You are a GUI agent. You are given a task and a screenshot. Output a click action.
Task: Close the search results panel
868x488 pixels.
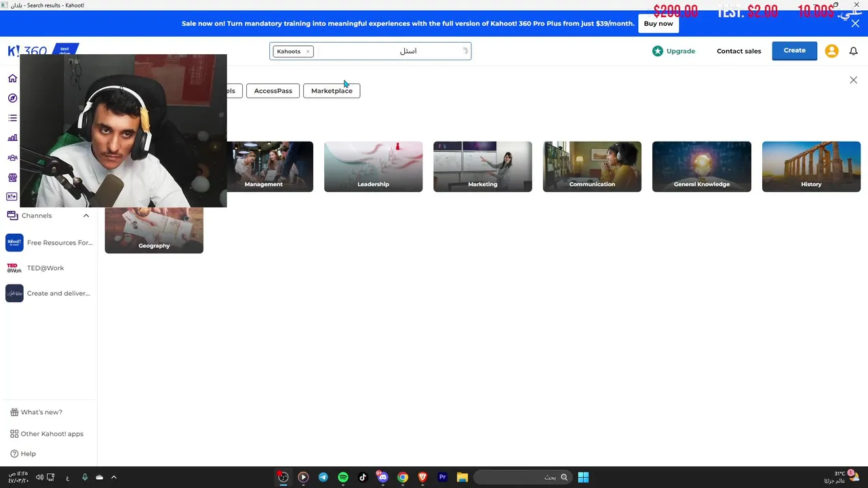click(x=853, y=80)
